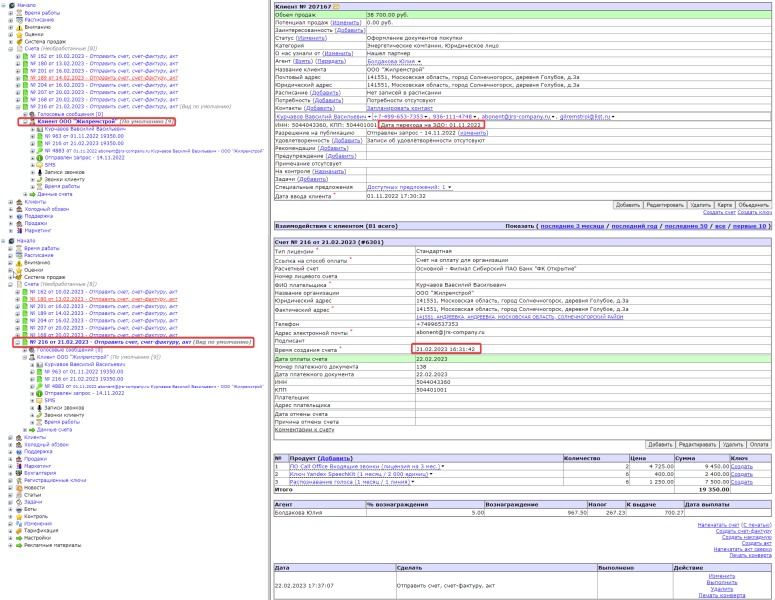
Task: Click the Тарификация tree icon
Action: pyautogui.click(x=19, y=530)
